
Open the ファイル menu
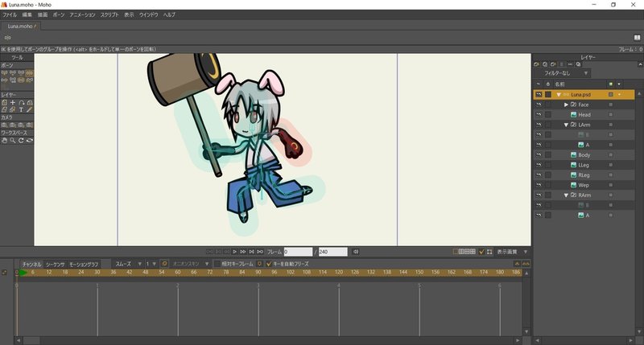(10, 14)
